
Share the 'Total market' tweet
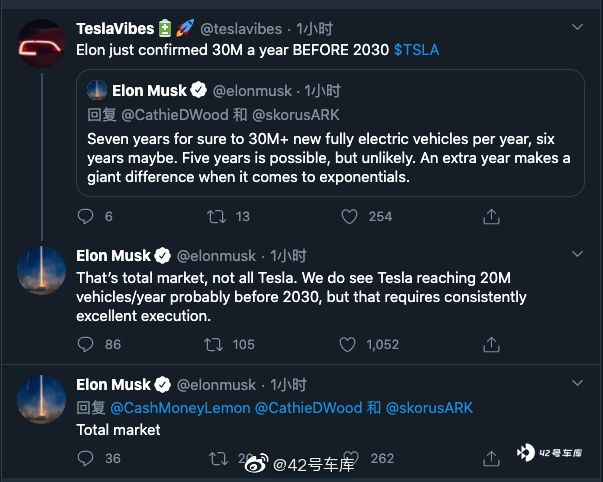pyautogui.click(x=491, y=458)
